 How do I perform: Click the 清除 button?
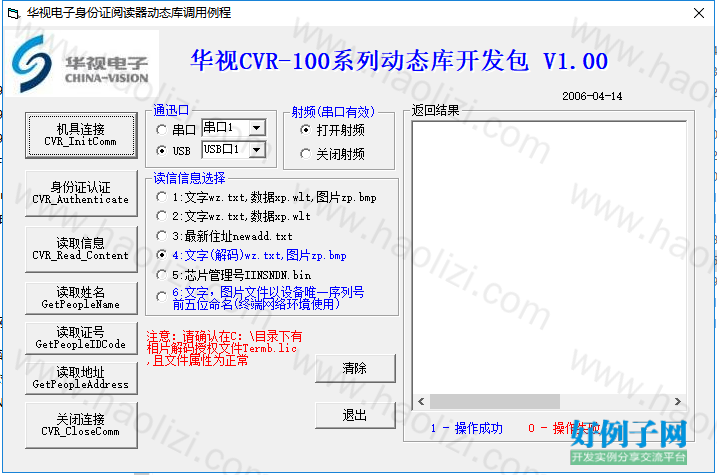click(355, 368)
